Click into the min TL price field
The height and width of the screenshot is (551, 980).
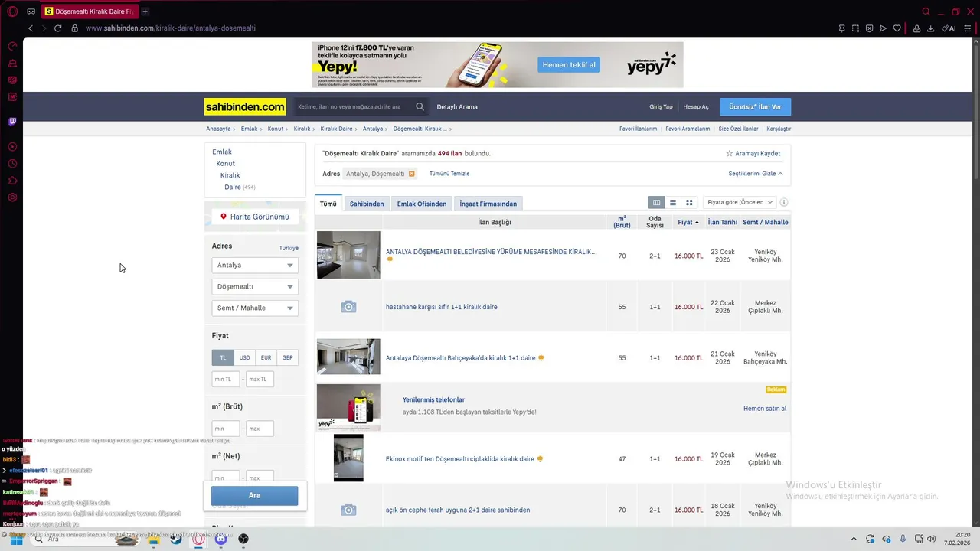226,380
